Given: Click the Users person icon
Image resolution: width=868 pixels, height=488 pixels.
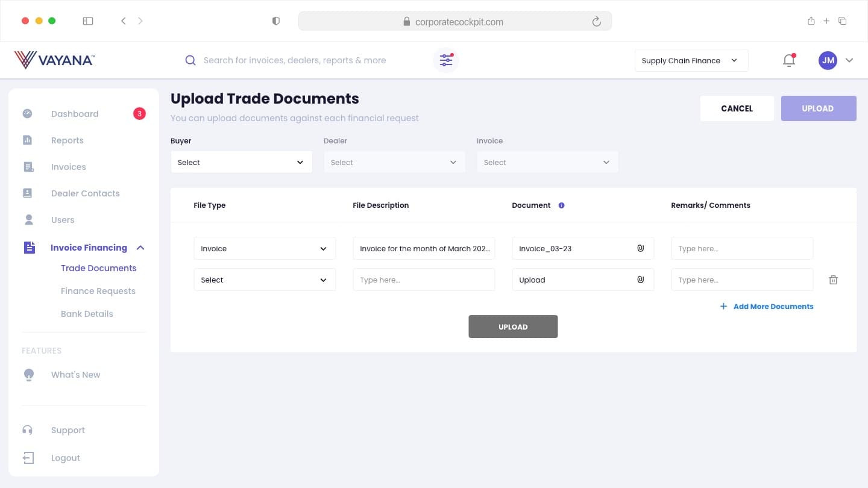Looking at the screenshot, I should [28, 220].
